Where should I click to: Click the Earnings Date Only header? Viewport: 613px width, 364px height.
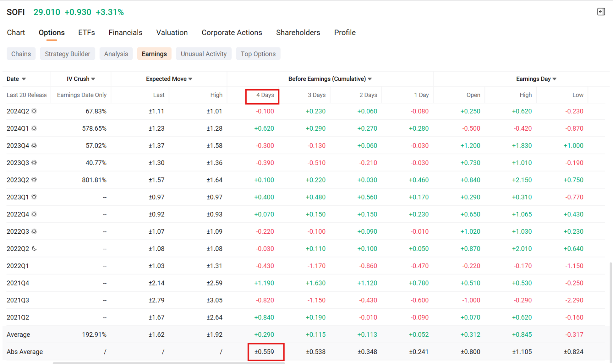tap(82, 95)
